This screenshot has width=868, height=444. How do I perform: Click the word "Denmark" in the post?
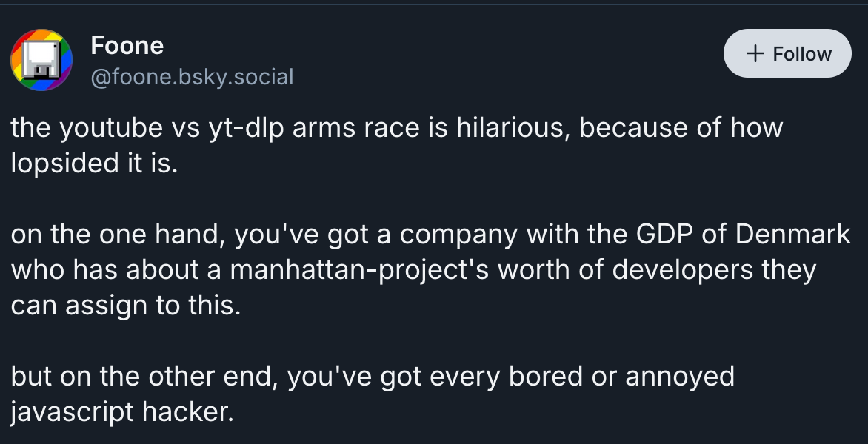tap(792, 235)
